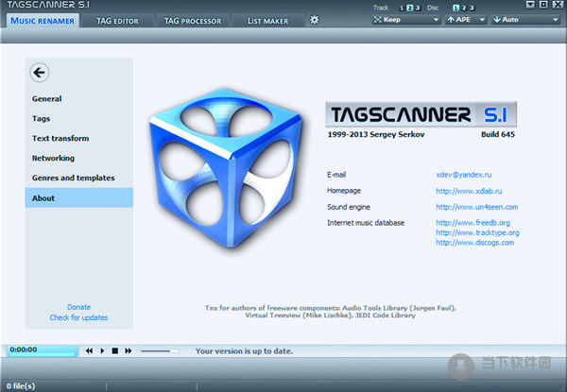Click the 0:00:00 playback progress bar
The image size is (567, 392).
click(43, 350)
